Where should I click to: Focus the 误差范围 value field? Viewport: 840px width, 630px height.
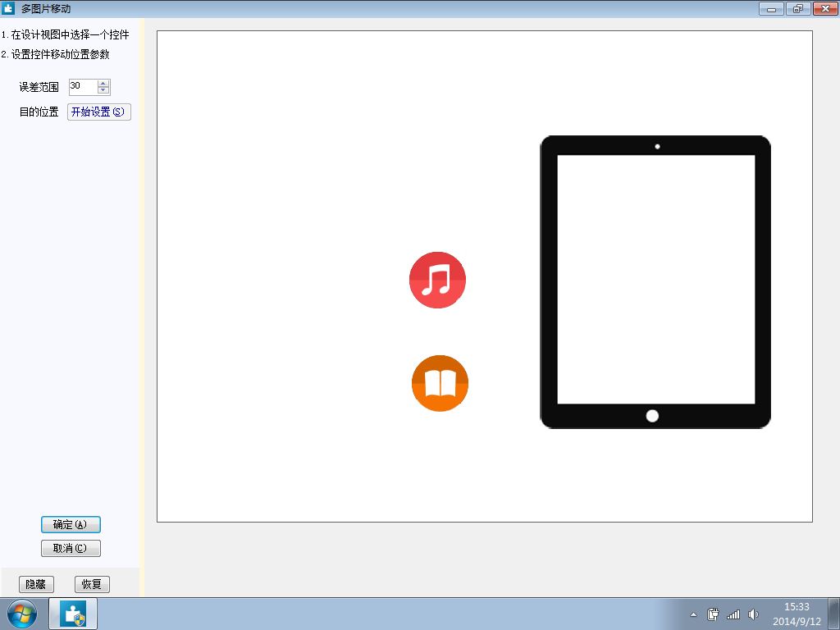[83, 87]
